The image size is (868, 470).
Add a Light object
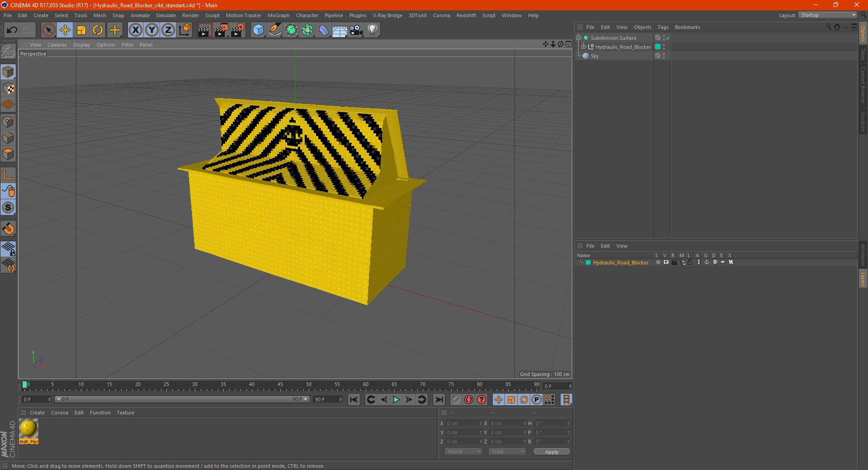click(x=373, y=30)
